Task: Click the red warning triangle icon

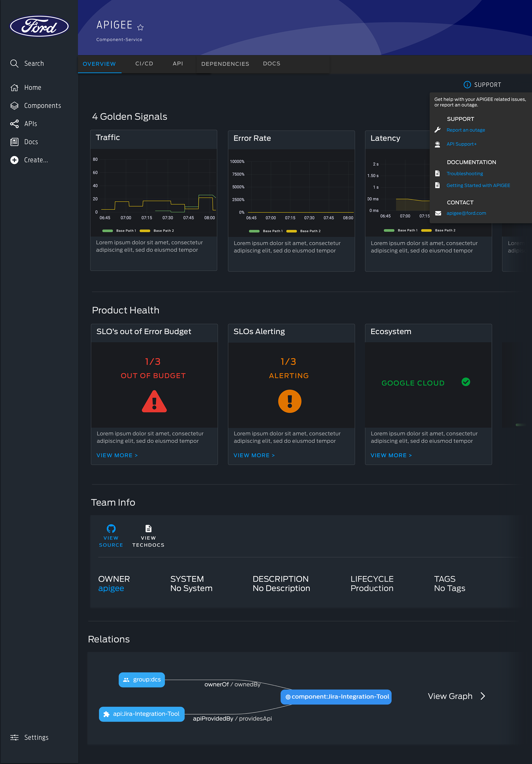Action: coord(154,401)
